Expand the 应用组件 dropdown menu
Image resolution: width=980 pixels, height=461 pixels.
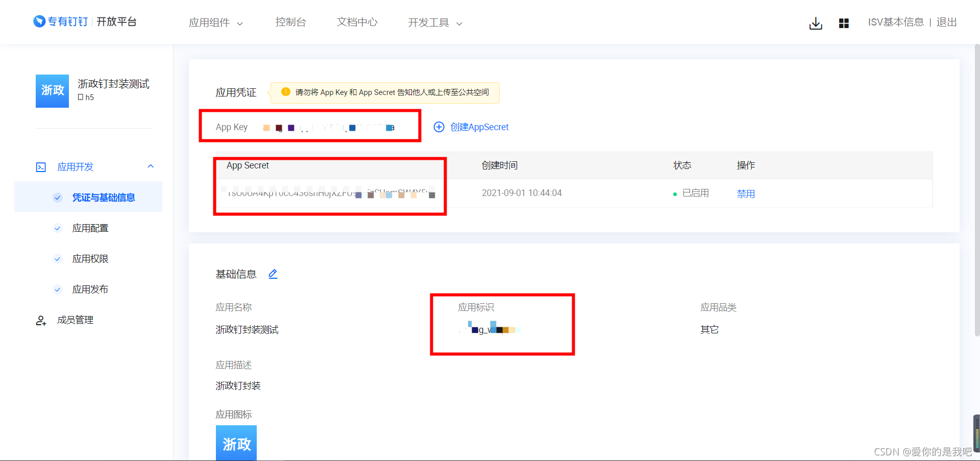click(216, 22)
